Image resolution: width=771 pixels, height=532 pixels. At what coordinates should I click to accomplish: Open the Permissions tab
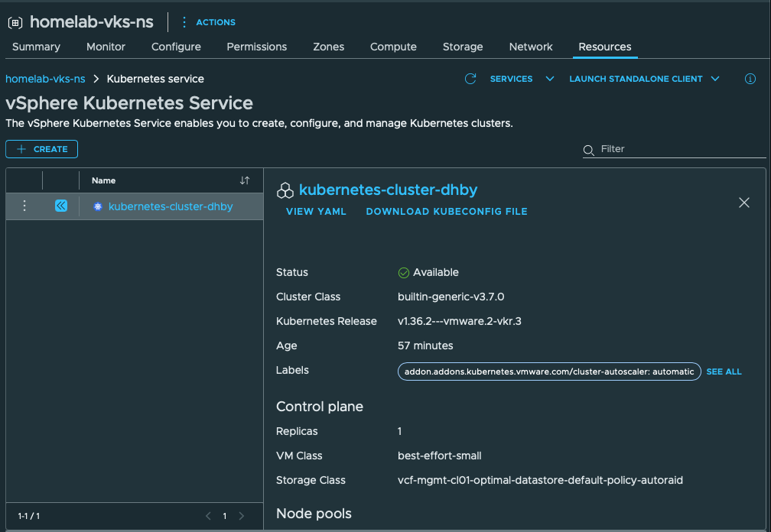(257, 47)
